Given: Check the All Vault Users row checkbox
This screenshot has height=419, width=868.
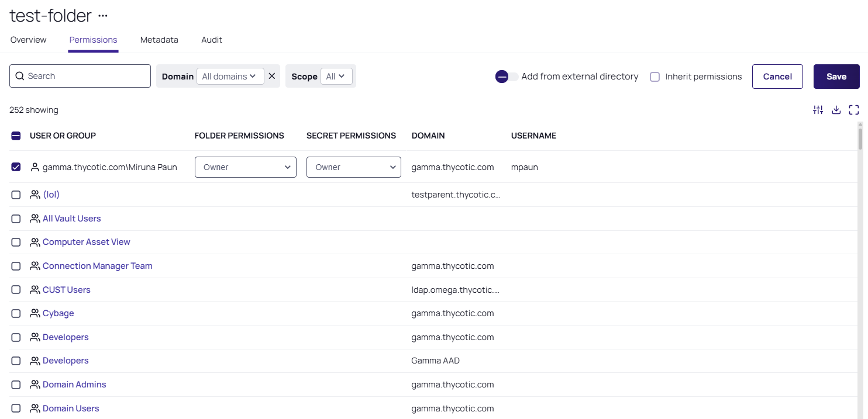Looking at the screenshot, I should tap(16, 219).
